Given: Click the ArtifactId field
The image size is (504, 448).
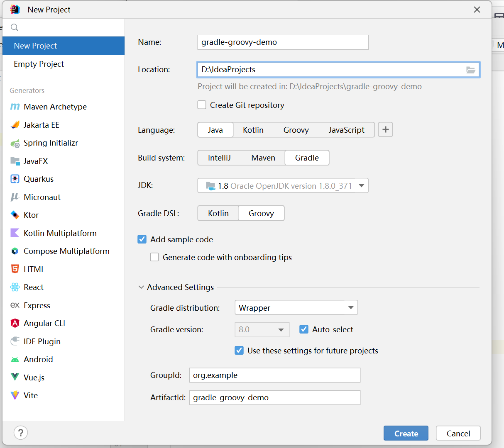Looking at the screenshot, I should pos(275,397).
